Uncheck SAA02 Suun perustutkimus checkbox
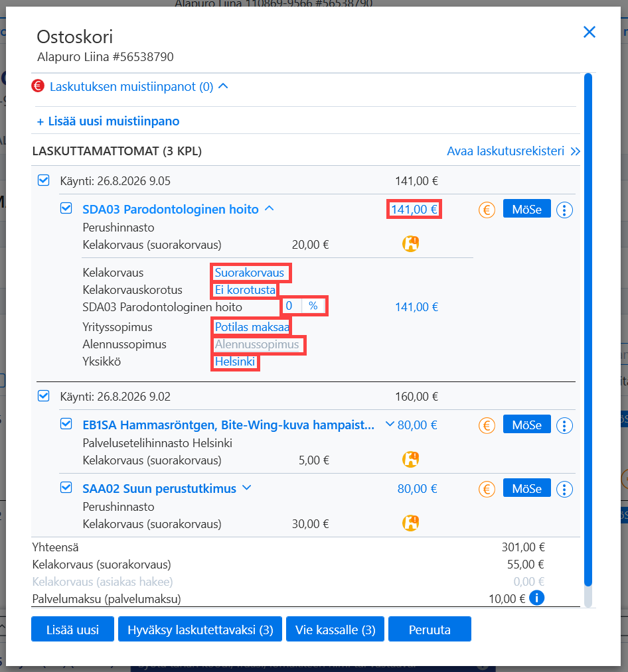The height and width of the screenshot is (672, 628). coord(66,488)
